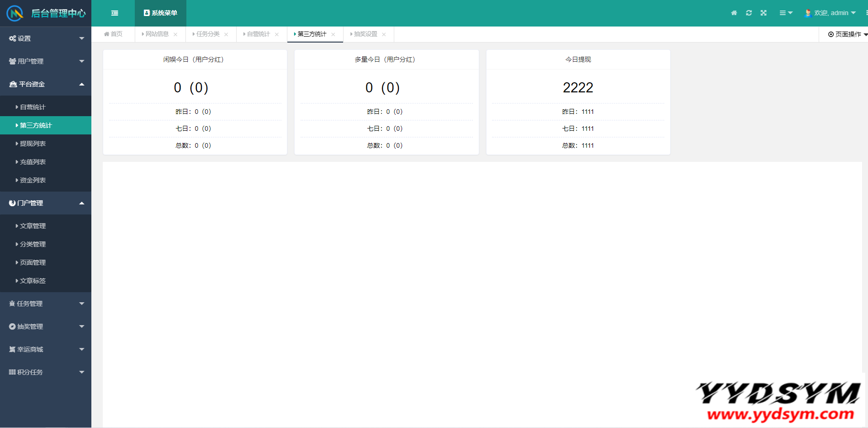
Task: Click the home icon in top bar
Action: 734,13
